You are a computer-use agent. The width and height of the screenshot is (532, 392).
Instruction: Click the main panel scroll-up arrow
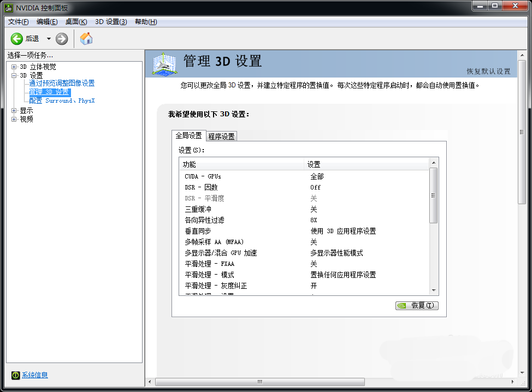point(522,55)
